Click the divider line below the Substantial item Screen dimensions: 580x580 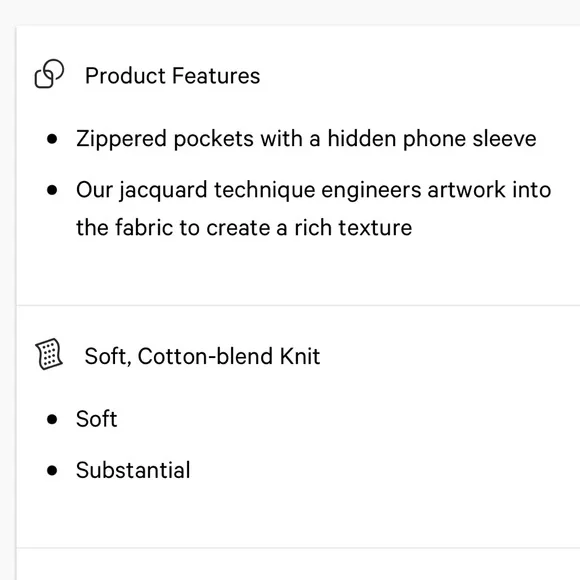[298, 547]
